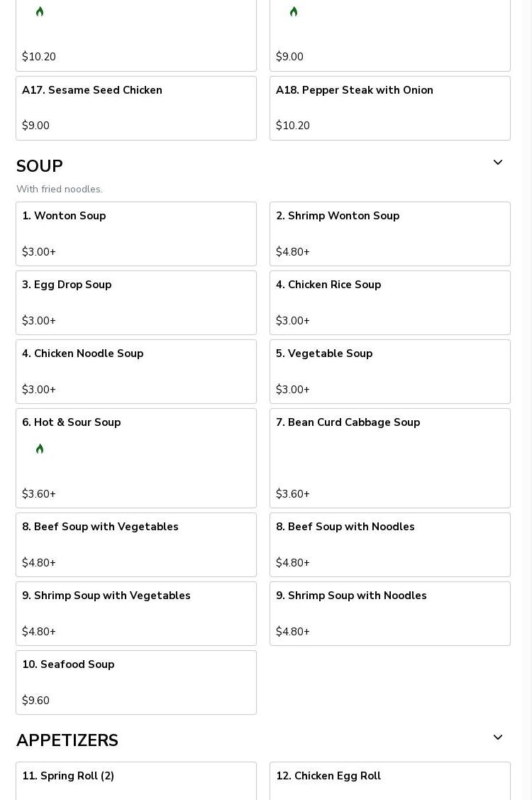The width and height of the screenshot is (532, 800).
Task: Choose Beef Soup with Noodles
Action: [x=390, y=545]
